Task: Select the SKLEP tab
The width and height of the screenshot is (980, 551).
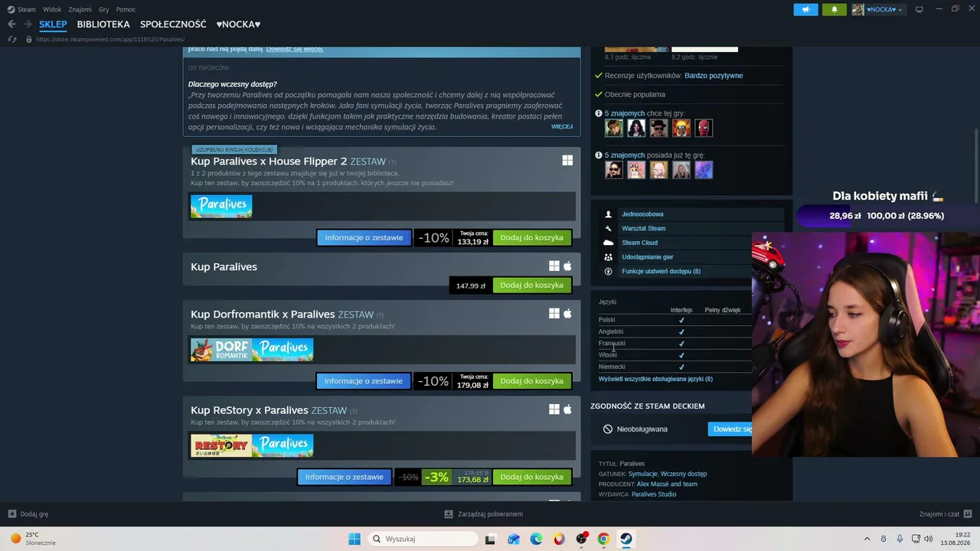Action: coord(53,24)
